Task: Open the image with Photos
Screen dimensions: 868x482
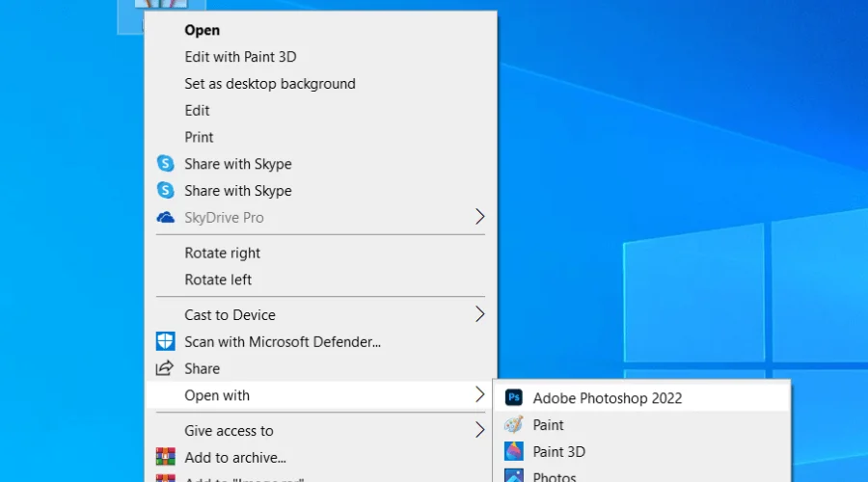Action: (642, 475)
